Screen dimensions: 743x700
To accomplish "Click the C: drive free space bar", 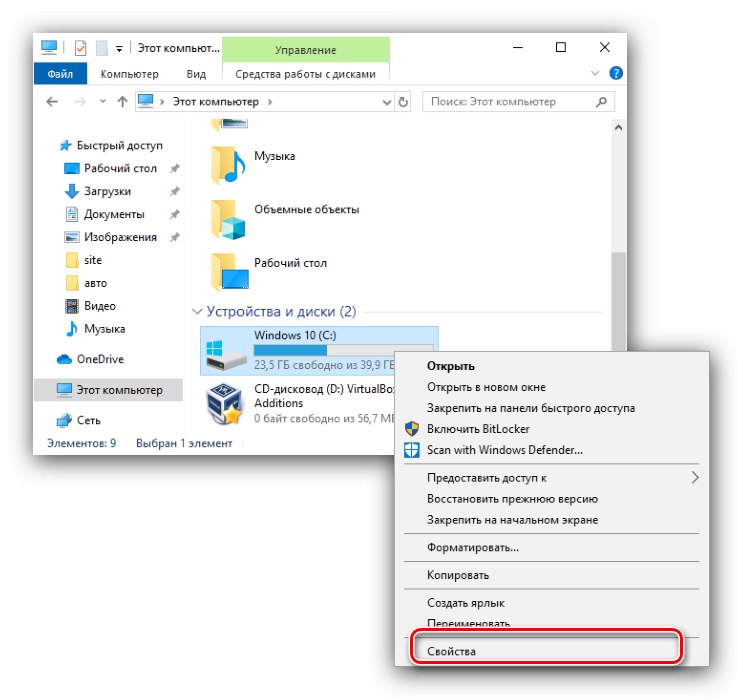I will [x=344, y=350].
